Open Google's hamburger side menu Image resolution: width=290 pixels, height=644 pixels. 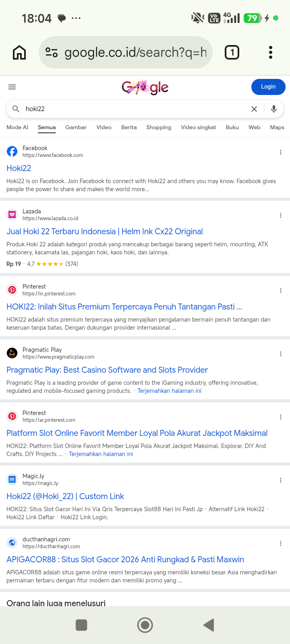[x=12, y=87]
